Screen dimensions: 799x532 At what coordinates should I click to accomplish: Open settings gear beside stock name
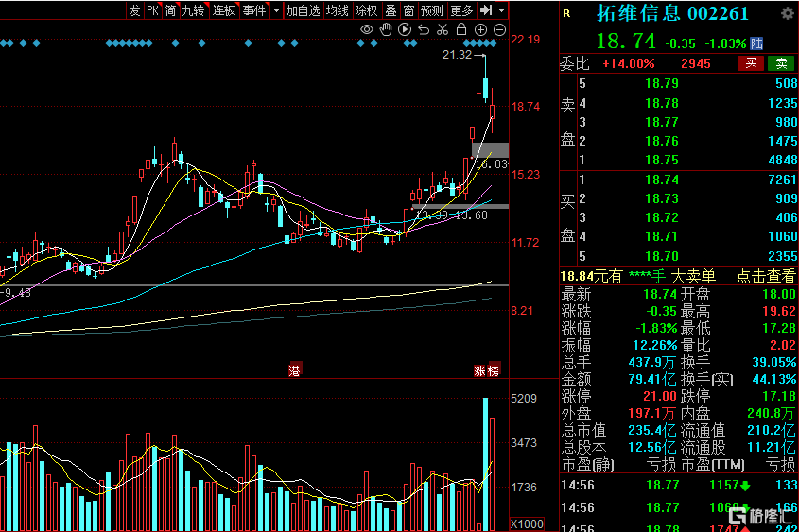tap(788, 14)
